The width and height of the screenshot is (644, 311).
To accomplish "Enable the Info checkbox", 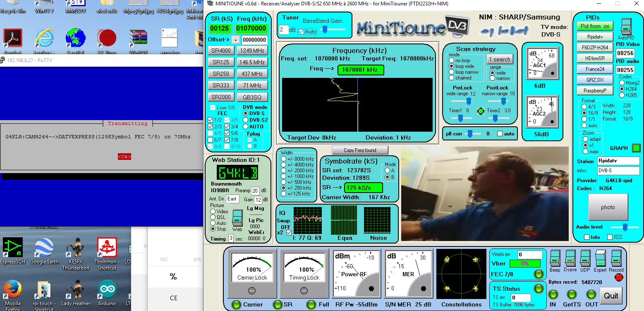I will click(587, 237).
